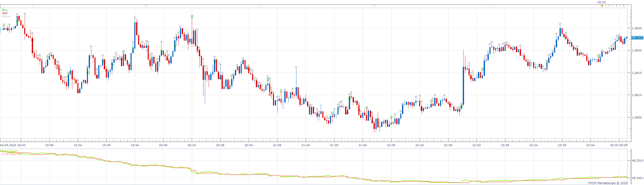Viewport: 644px width, 185px height.
Task: Click the 23:54 time axis label
Action: point(590,145)
